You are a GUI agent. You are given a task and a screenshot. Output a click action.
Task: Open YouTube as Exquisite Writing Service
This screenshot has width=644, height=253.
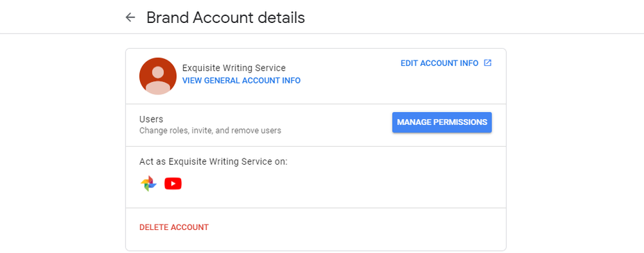173,183
